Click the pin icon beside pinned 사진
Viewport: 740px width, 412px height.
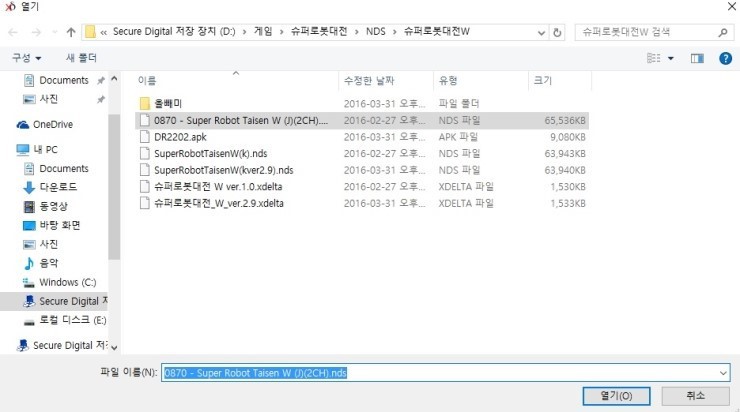(101, 100)
